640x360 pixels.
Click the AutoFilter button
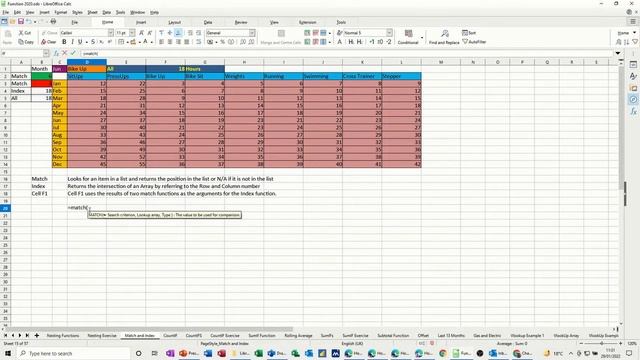(x=474, y=42)
